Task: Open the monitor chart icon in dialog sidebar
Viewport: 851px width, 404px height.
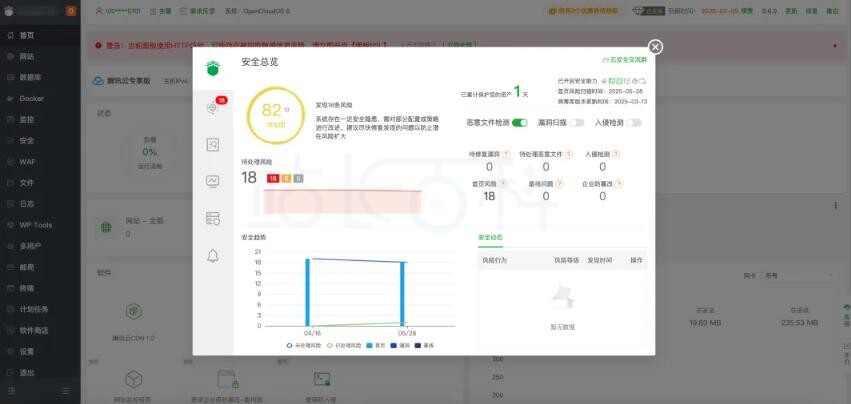Action: pos(213,181)
